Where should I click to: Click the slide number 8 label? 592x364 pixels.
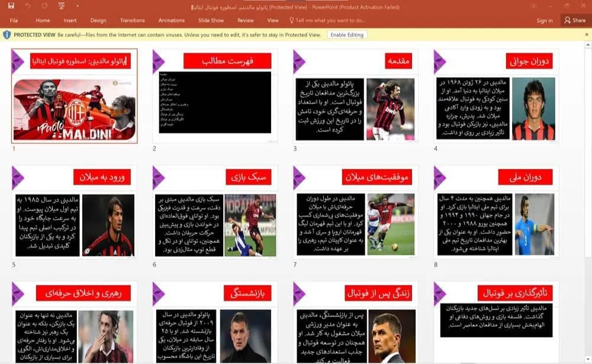click(436, 265)
